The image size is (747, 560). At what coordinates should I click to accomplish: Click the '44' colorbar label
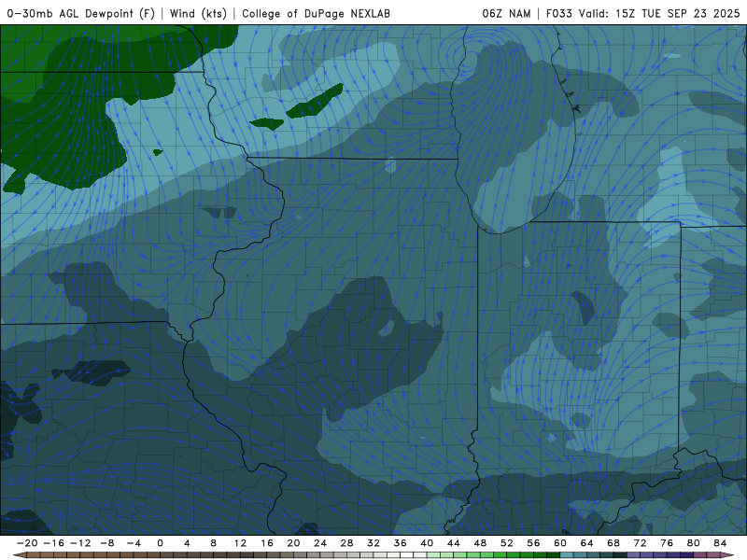(454, 543)
